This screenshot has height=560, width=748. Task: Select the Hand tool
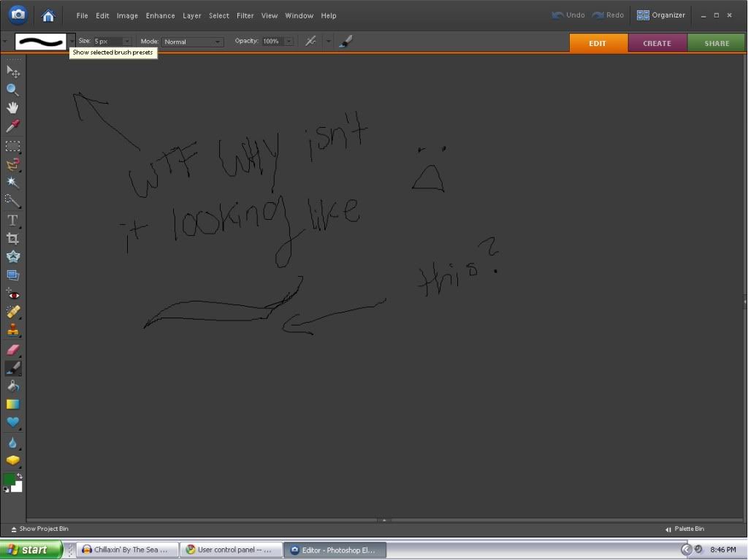click(12, 108)
